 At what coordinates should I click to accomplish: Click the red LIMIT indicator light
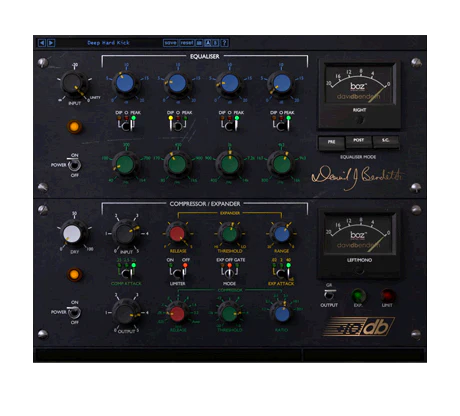click(387, 296)
